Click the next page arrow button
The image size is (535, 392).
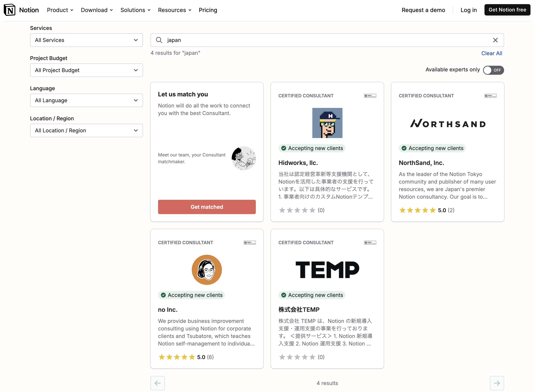pyautogui.click(x=497, y=383)
